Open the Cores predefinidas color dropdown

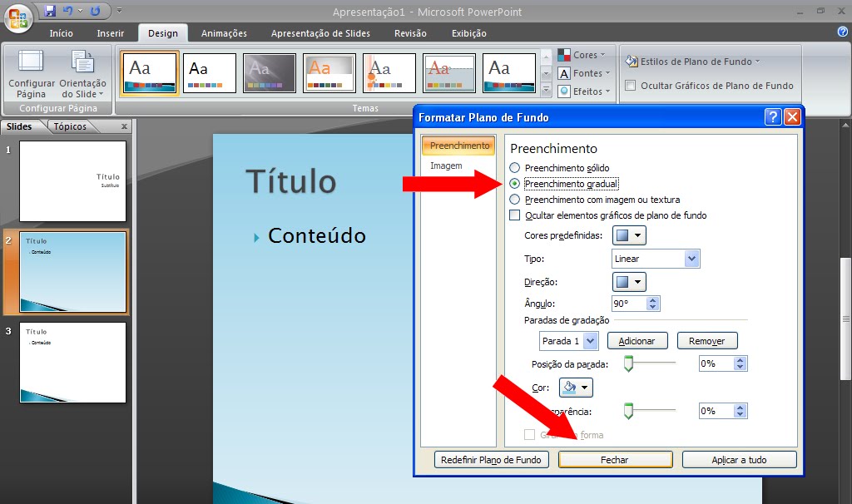(628, 235)
